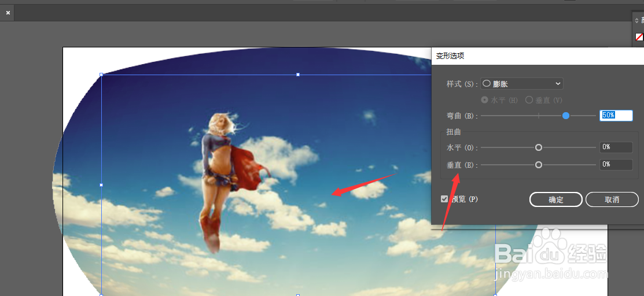Close the document tab with the X

click(x=8, y=13)
